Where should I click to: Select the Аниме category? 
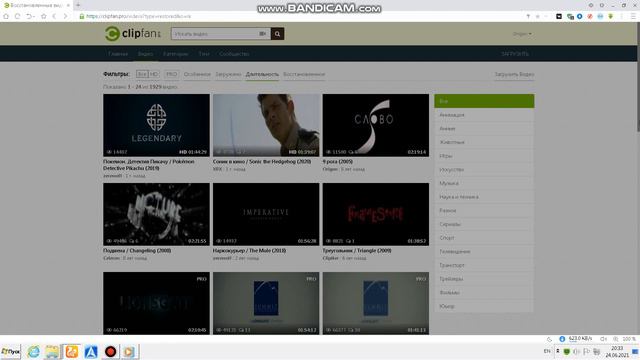coord(484,129)
